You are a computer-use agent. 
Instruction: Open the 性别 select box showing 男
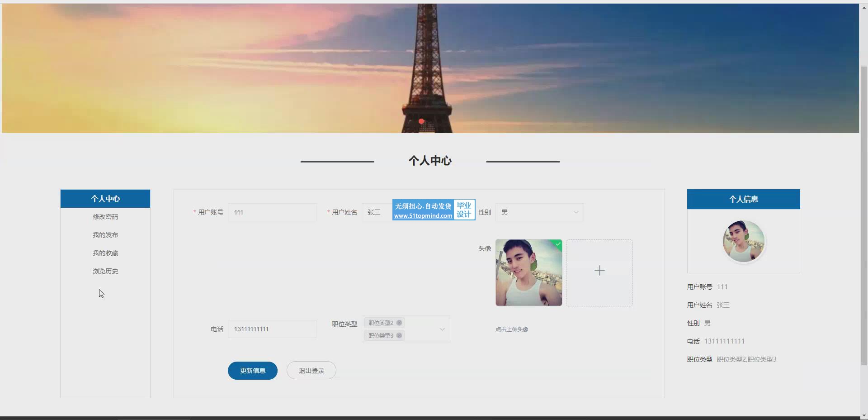(x=533, y=212)
